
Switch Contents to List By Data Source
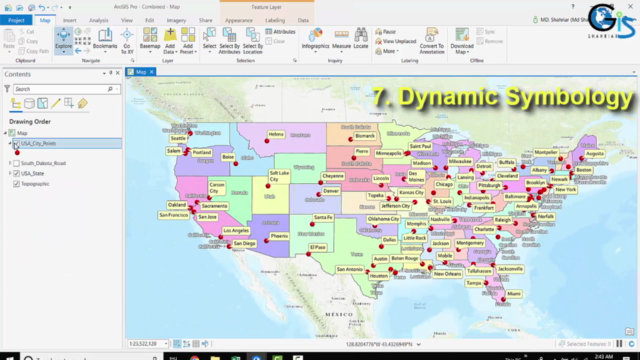(x=29, y=104)
